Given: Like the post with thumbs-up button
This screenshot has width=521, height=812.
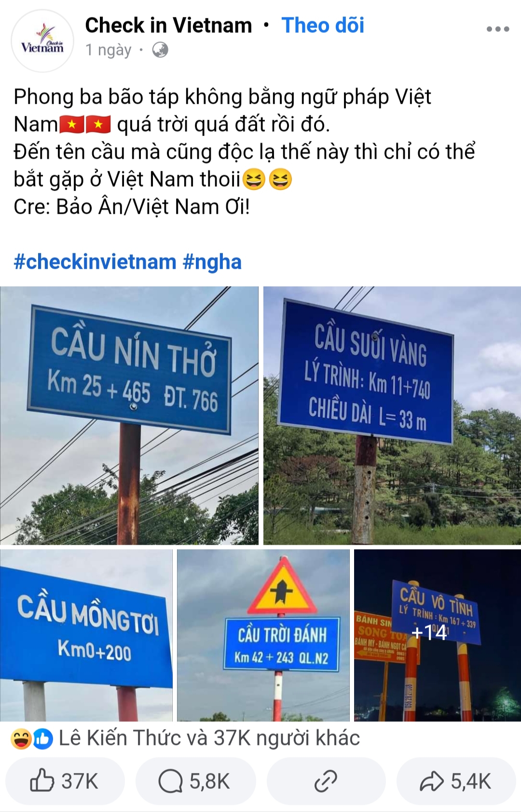Looking at the screenshot, I should [x=65, y=781].
